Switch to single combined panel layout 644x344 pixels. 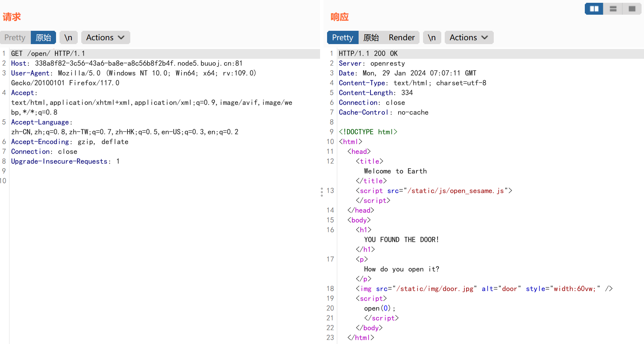pyautogui.click(x=632, y=9)
